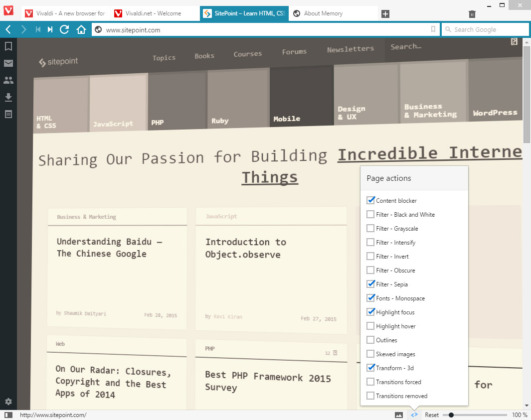Open the Forums link on SitePoint
Image resolution: width=531 pixels, height=420 pixels.
tap(294, 52)
